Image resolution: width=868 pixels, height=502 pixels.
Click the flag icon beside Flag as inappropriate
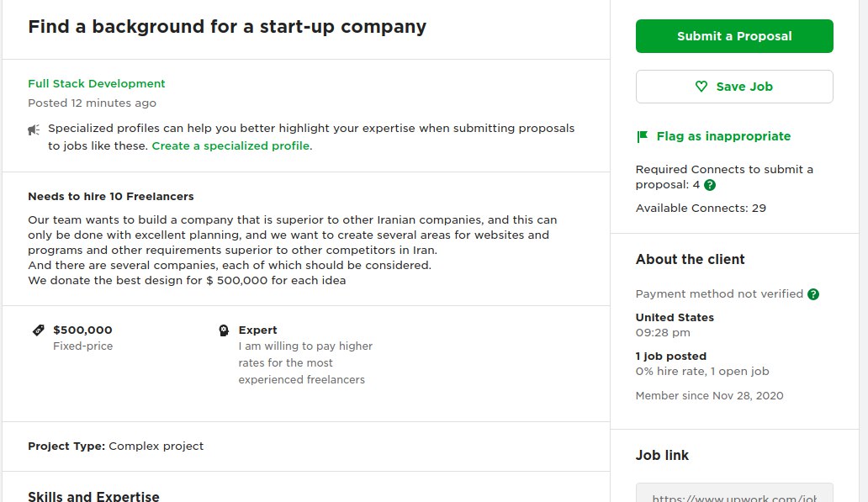point(642,136)
